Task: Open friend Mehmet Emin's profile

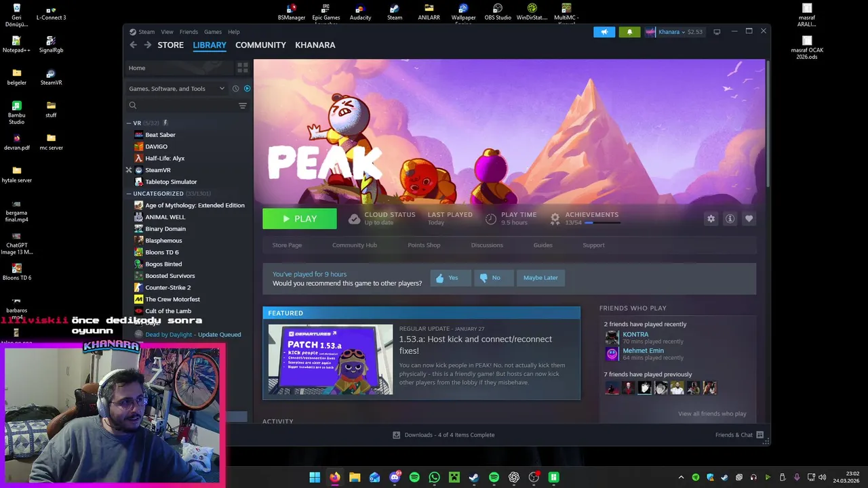Action: [x=643, y=350]
